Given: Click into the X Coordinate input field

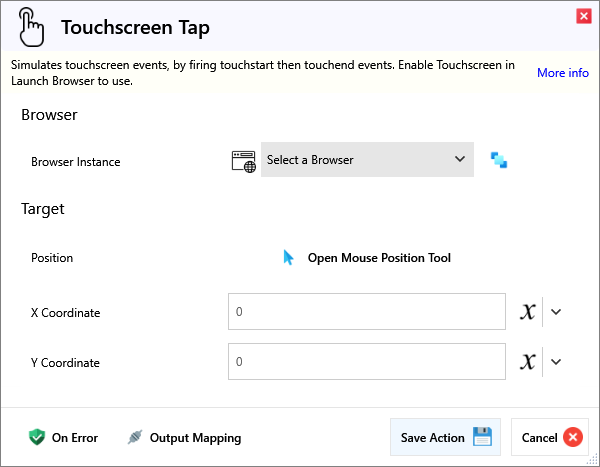Looking at the screenshot, I should pyautogui.click(x=366, y=312).
